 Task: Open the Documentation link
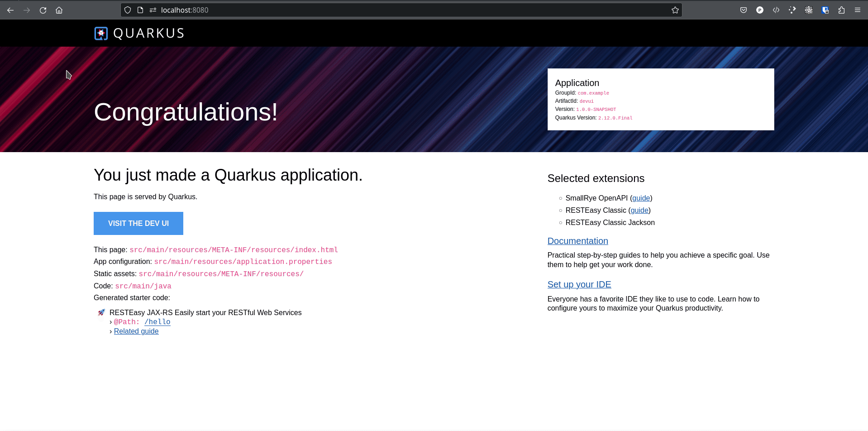(577, 241)
